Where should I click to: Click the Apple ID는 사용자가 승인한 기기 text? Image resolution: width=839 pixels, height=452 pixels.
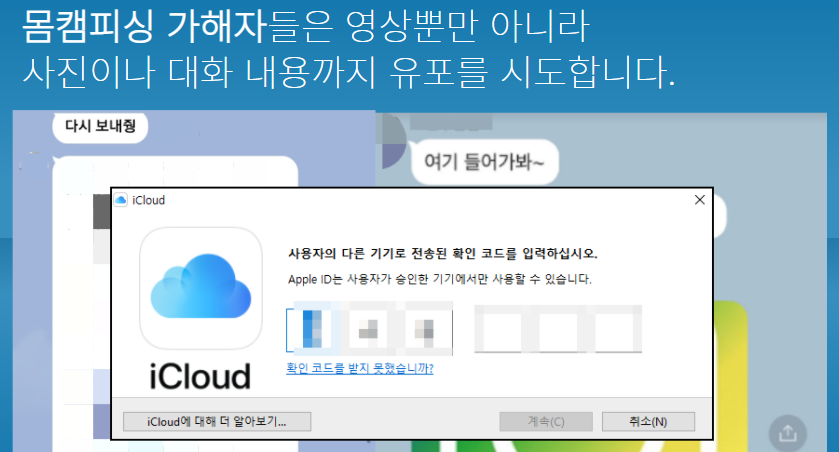click(x=439, y=279)
